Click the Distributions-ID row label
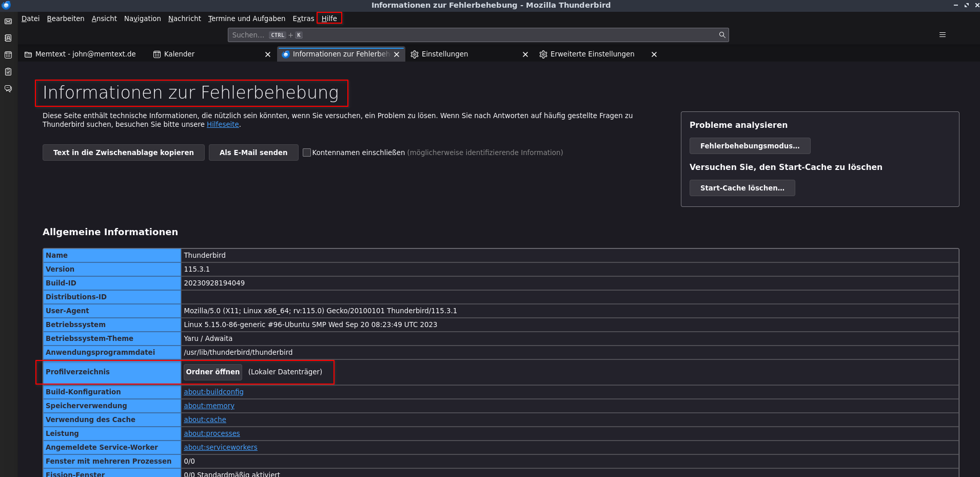980x477 pixels. click(x=76, y=297)
